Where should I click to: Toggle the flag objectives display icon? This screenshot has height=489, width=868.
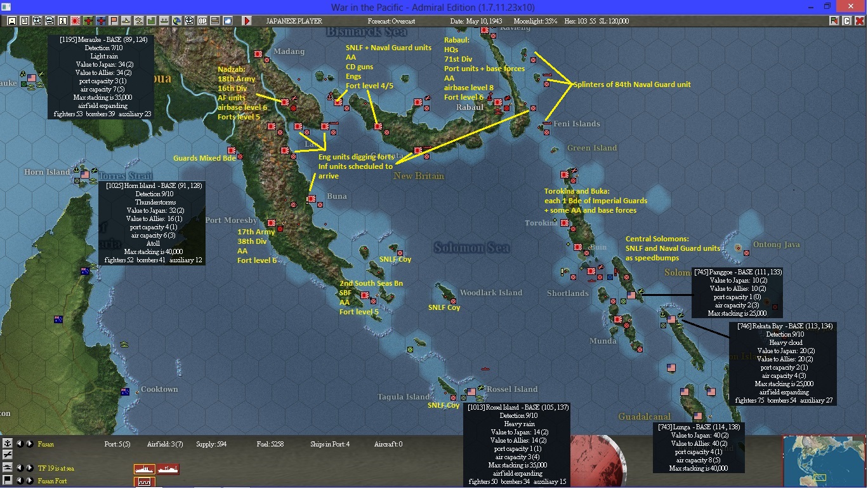click(x=113, y=20)
